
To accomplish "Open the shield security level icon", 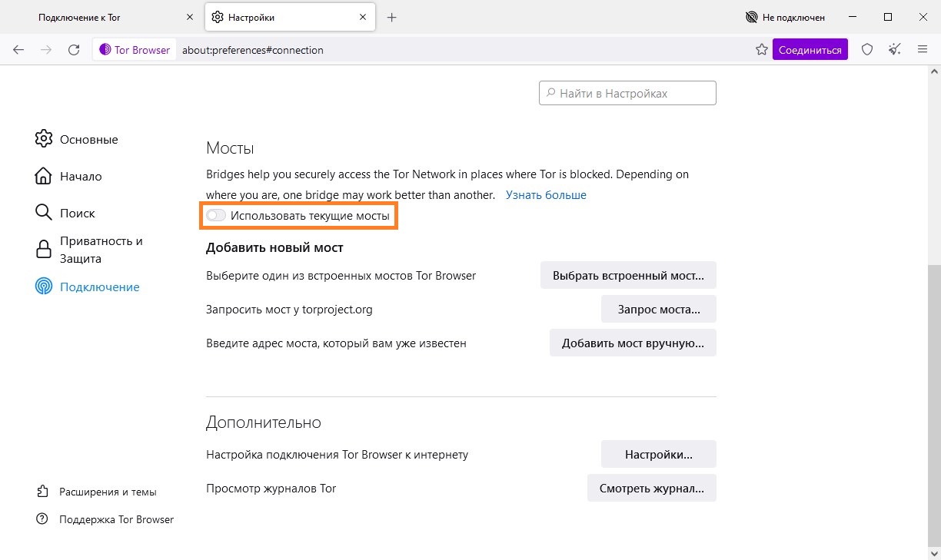I will point(867,50).
